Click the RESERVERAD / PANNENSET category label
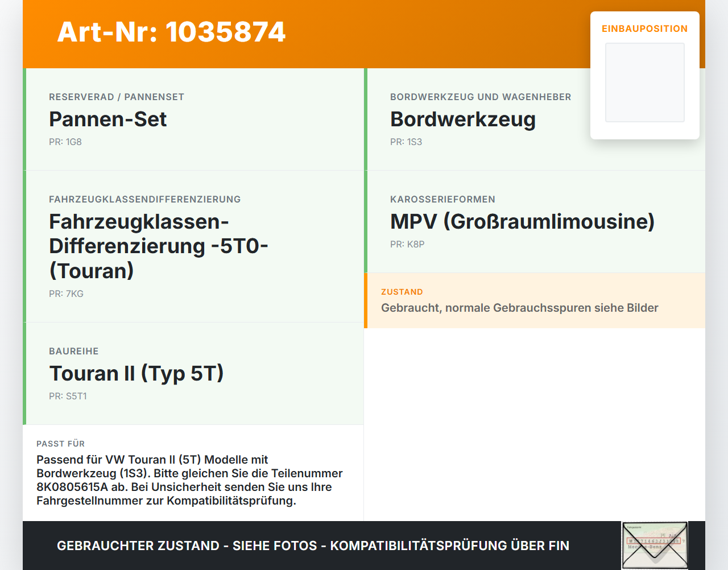The image size is (728, 570). [117, 97]
